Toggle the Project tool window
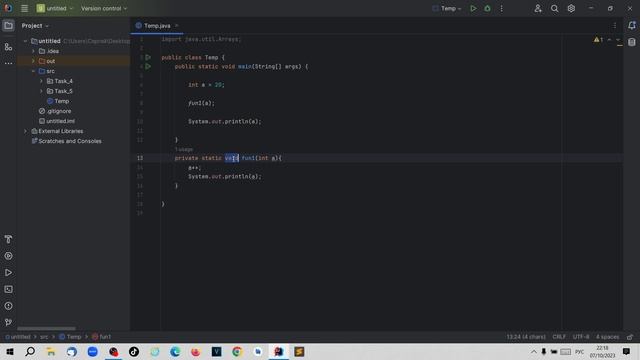This screenshot has width=640, height=360. 8,26
